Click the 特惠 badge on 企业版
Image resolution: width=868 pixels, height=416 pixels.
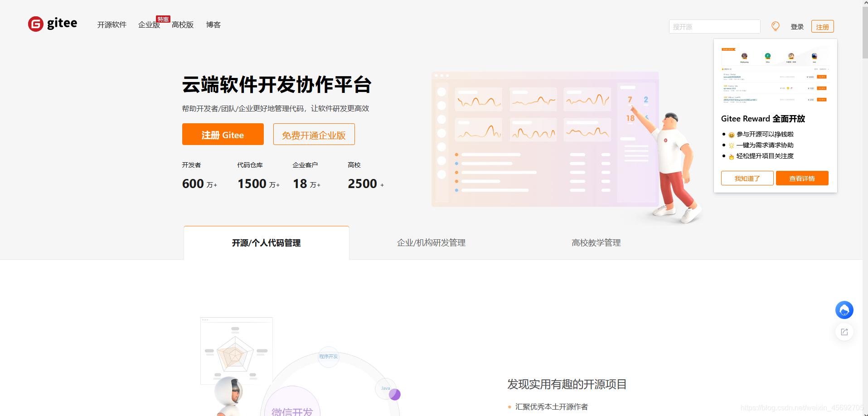pos(163,19)
